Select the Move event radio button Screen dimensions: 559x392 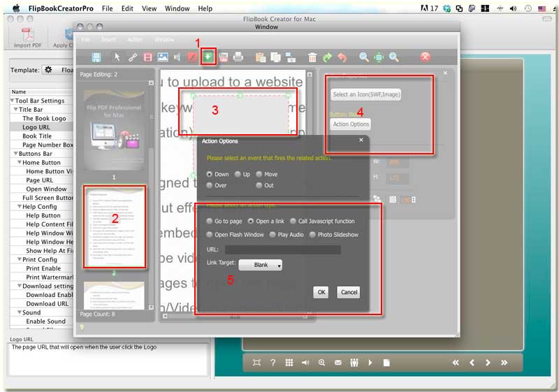259,174
